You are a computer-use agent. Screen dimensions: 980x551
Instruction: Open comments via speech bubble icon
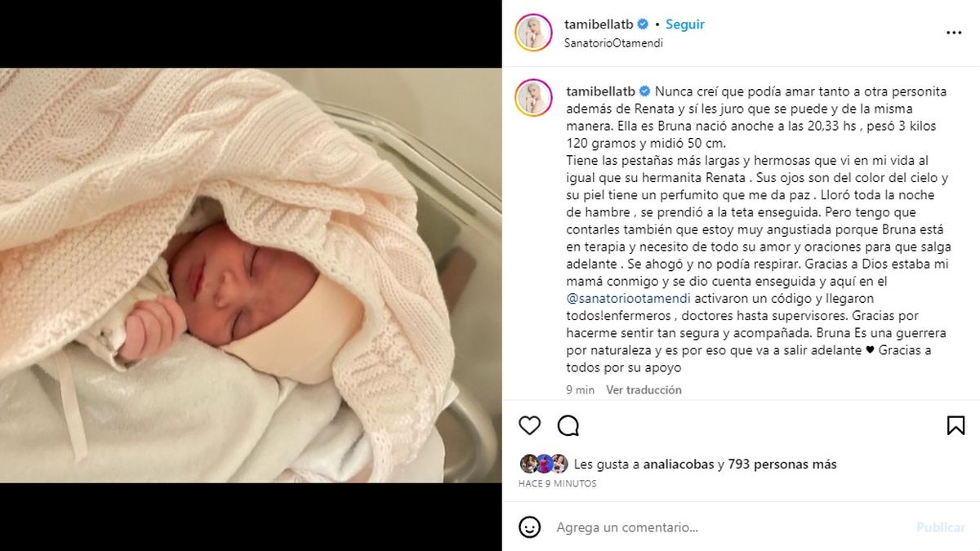click(568, 425)
